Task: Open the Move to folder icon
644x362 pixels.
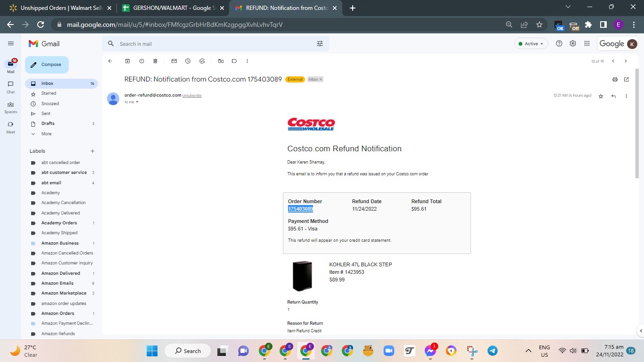Action: 221,61
